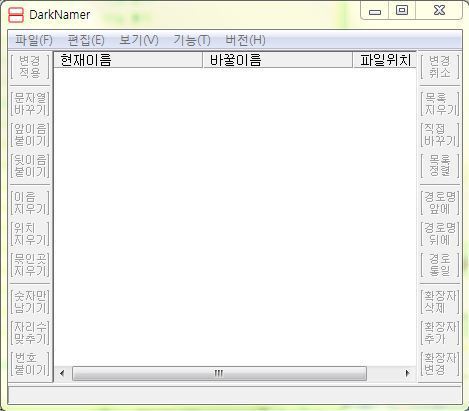
Task: Close the DarkNamer window
Action: [439, 11]
